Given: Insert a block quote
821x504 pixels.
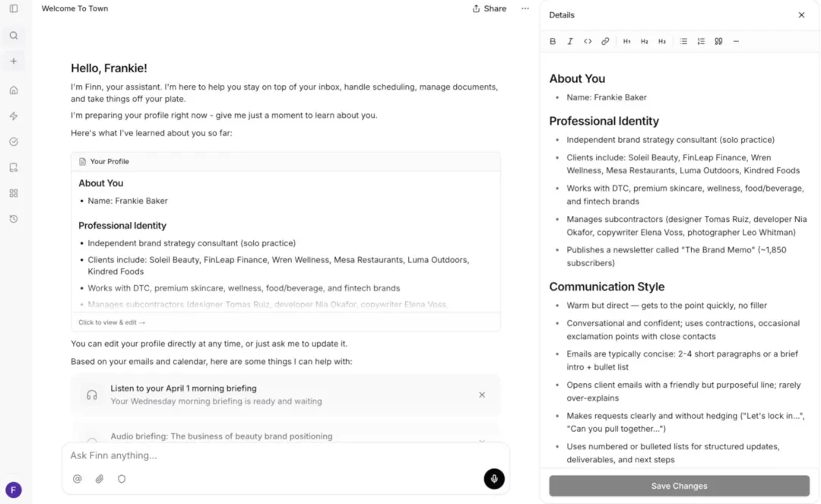Looking at the screenshot, I should tap(718, 41).
